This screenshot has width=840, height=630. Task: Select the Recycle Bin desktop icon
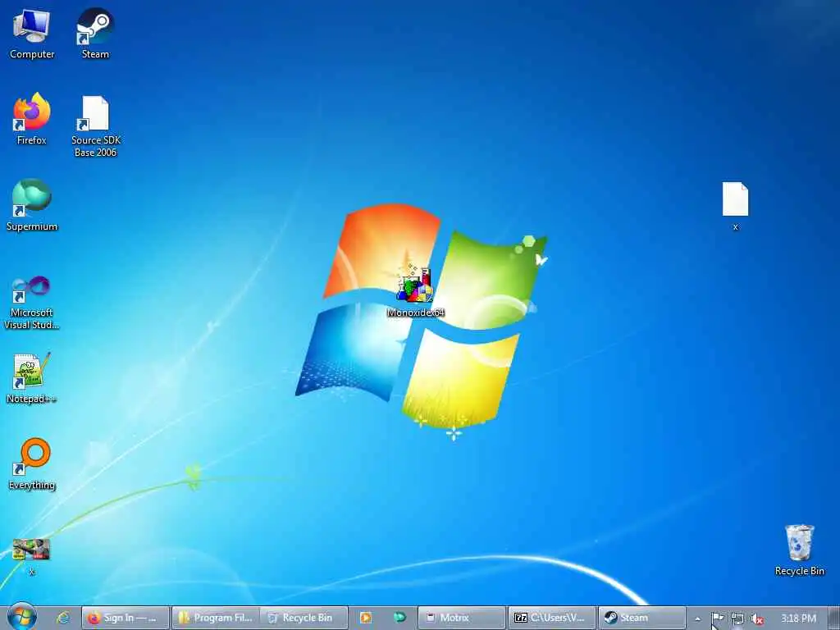pyautogui.click(x=799, y=550)
